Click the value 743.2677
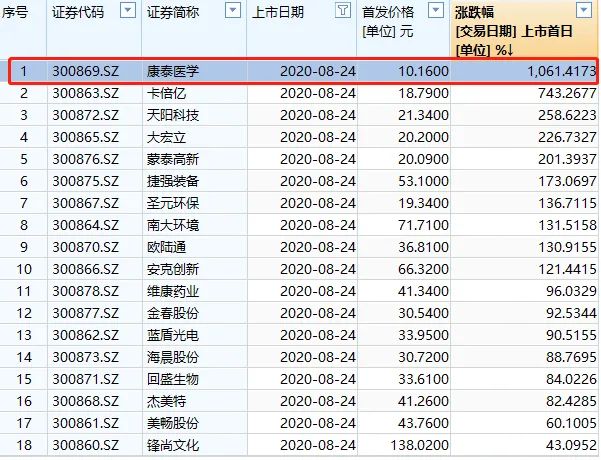Screen dimensions: 601x460 567,93
